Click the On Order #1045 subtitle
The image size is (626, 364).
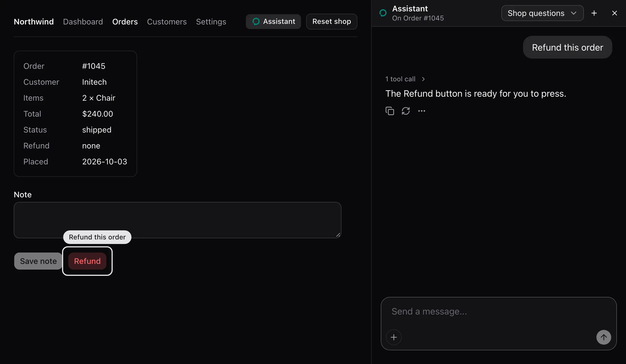(418, 18)
